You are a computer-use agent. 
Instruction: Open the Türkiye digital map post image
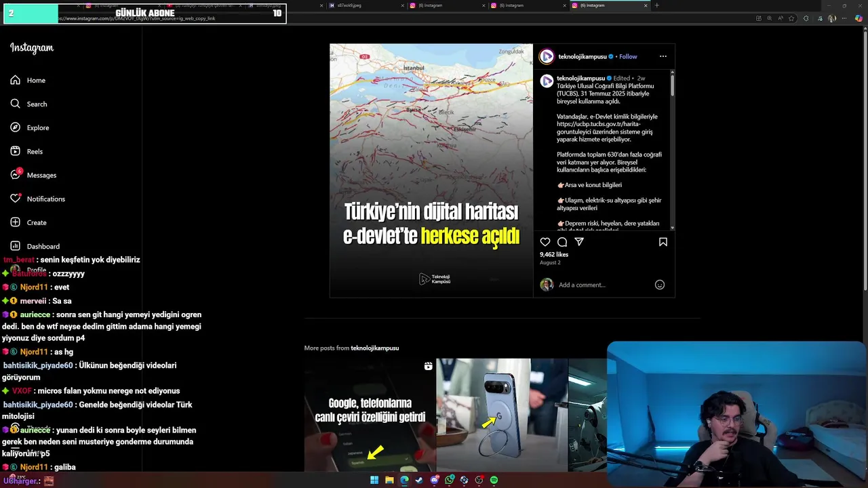(x=431, y=171)
